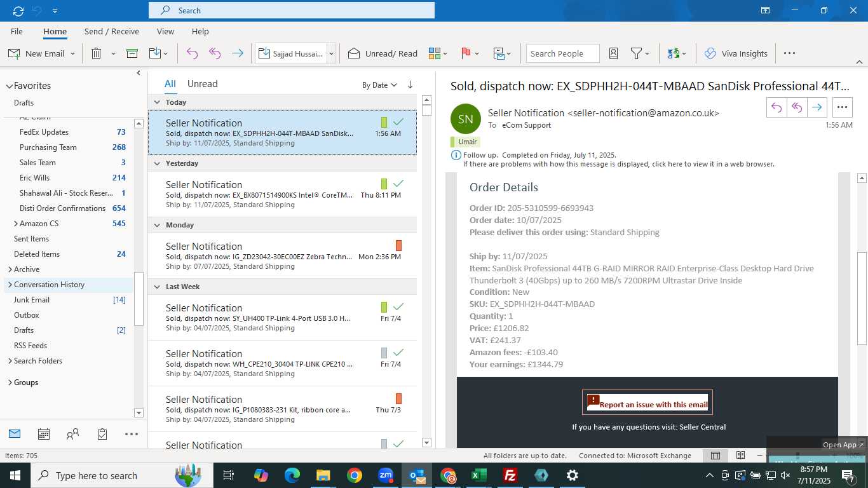The height and width of the screenshot is (488, 868).
Task: Open the Follow Up flag menu
Action: point(470,53)
